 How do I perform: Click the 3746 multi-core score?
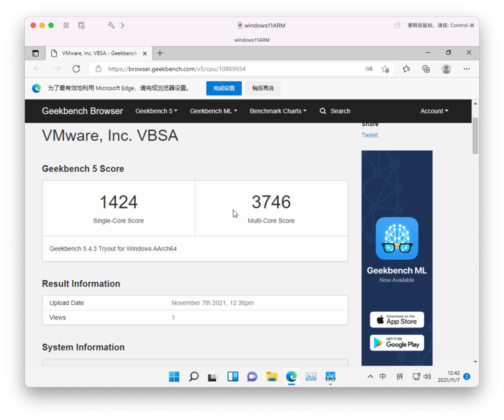click(x=271, y=202)
